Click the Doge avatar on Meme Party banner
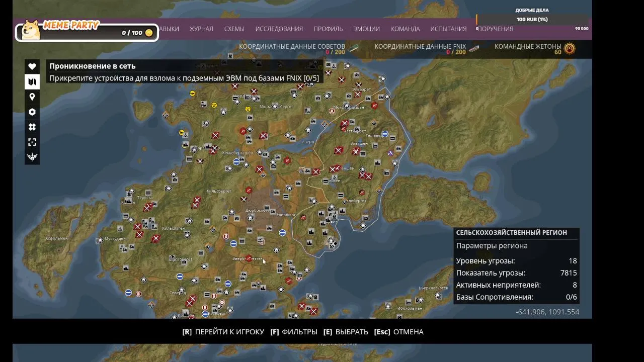644x362 pixels. pos(31,29)
